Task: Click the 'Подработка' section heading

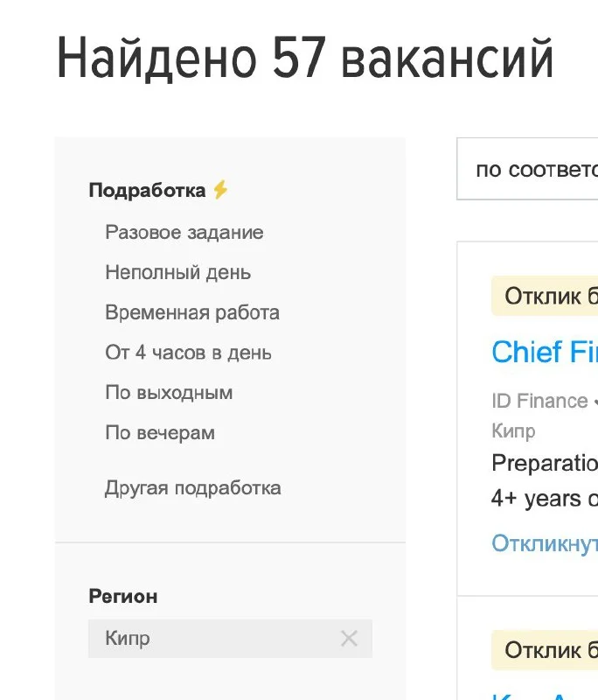Action: click(x=147, y=190)
